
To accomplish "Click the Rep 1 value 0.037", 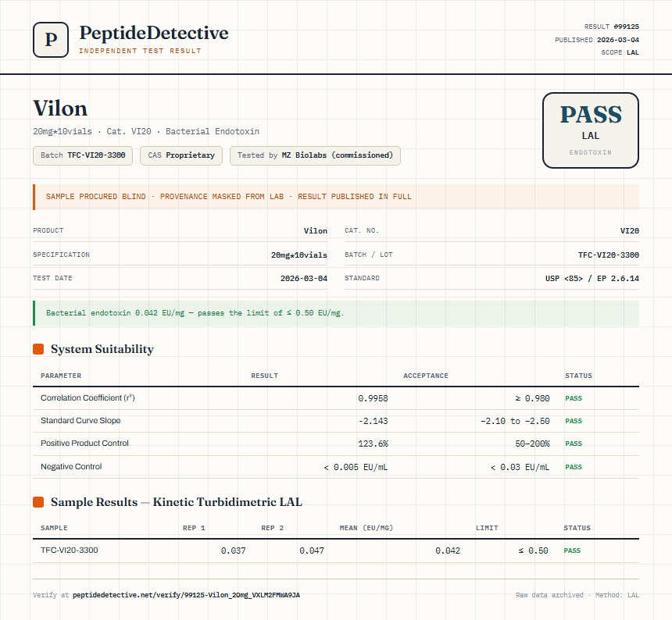I will point(233,551).
